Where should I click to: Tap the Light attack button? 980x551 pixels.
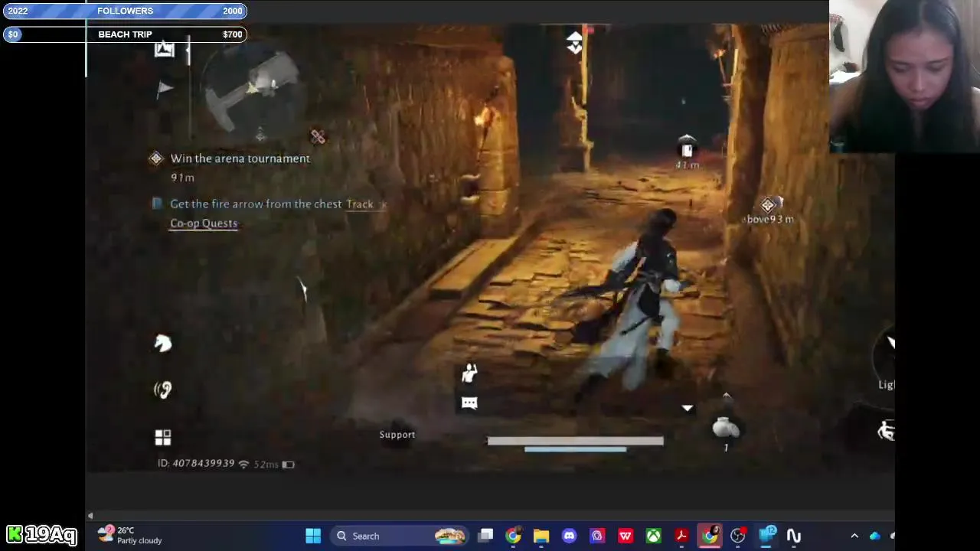tap(886, 356)
